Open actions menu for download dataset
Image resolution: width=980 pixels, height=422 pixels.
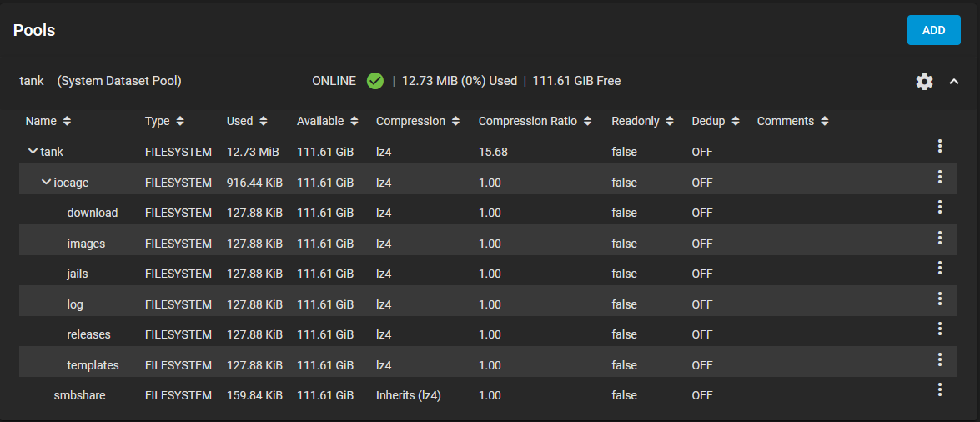point(939,207)
